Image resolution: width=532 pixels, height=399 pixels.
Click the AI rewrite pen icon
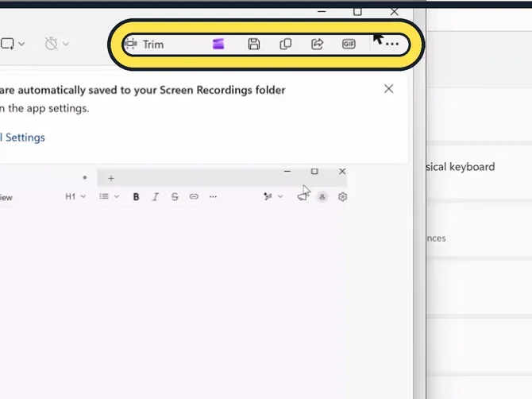point(268,196)
